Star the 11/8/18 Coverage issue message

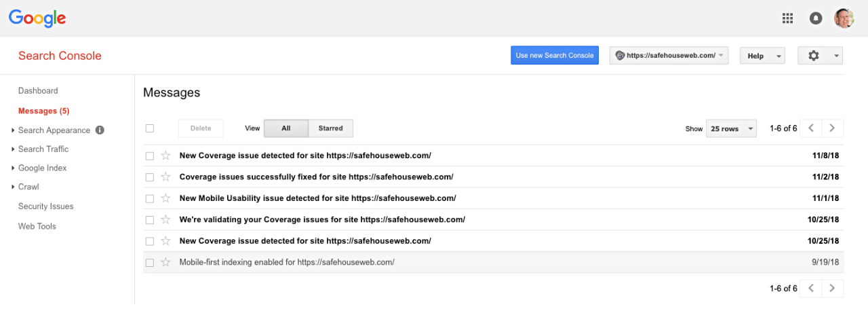click(x=166, y=156)
